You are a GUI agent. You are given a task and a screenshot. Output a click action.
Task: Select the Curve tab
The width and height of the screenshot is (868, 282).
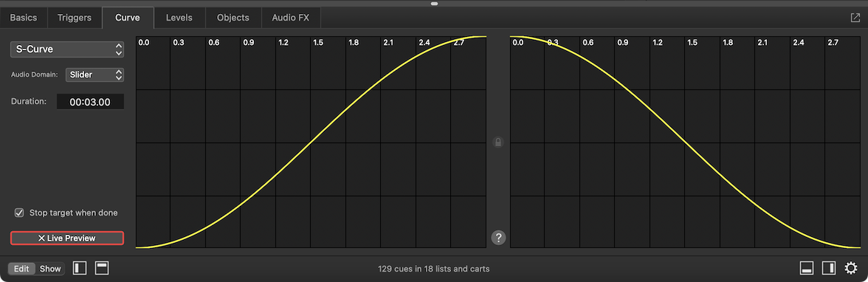[x=127, y=18]
